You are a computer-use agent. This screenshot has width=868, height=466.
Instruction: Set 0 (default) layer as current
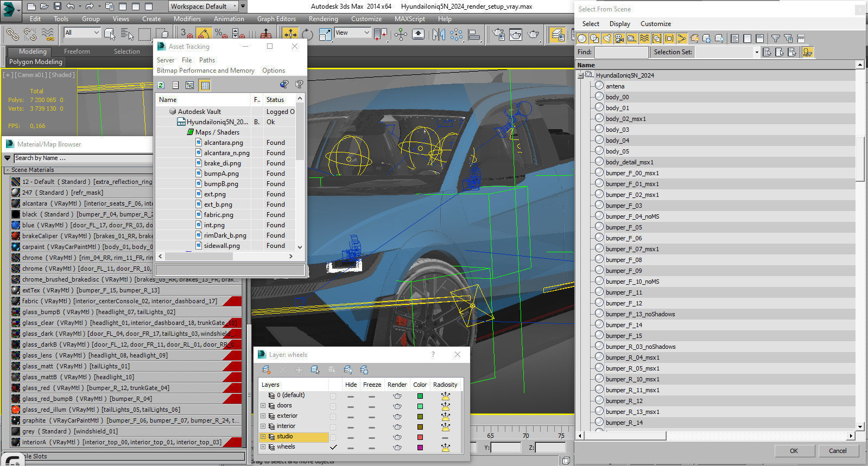pyautogui.click(x=333, y=396)
